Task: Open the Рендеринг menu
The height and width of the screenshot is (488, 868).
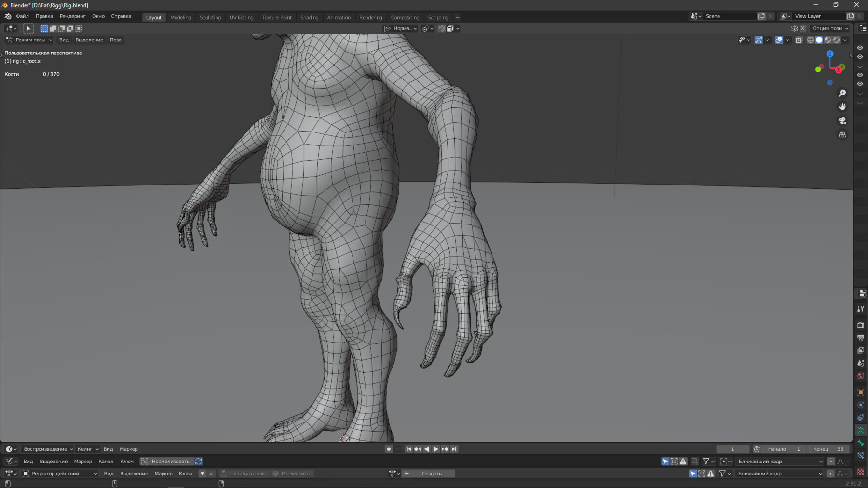Action: tap(72, 16)
